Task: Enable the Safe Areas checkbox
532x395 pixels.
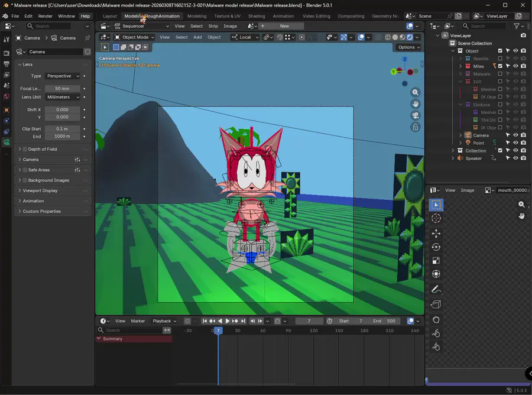Action: [x=25, y=170]
